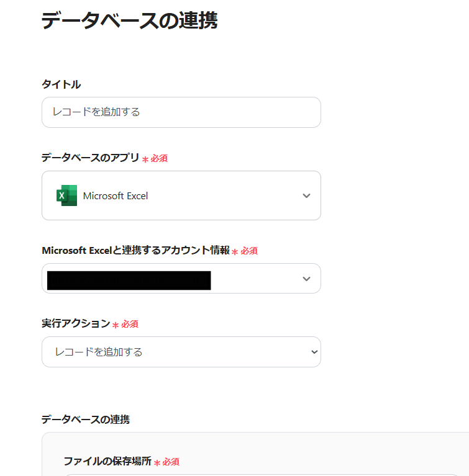Select the Microsoft Excel text in dropdown
The width and height of the screenshot is (469, 476).
(116, 196)
